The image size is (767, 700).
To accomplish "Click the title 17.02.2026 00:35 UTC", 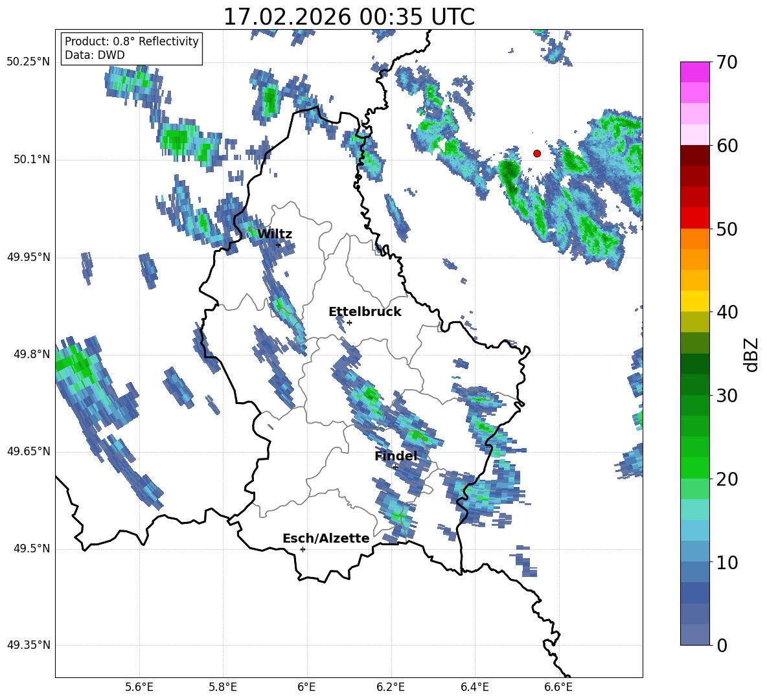I will (x=349, y=17).
